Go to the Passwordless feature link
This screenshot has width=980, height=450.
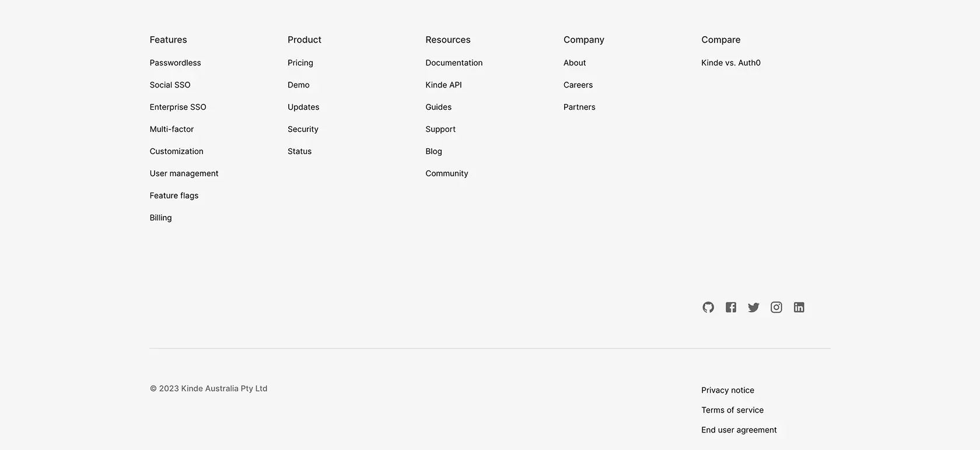tap(175, 62)
